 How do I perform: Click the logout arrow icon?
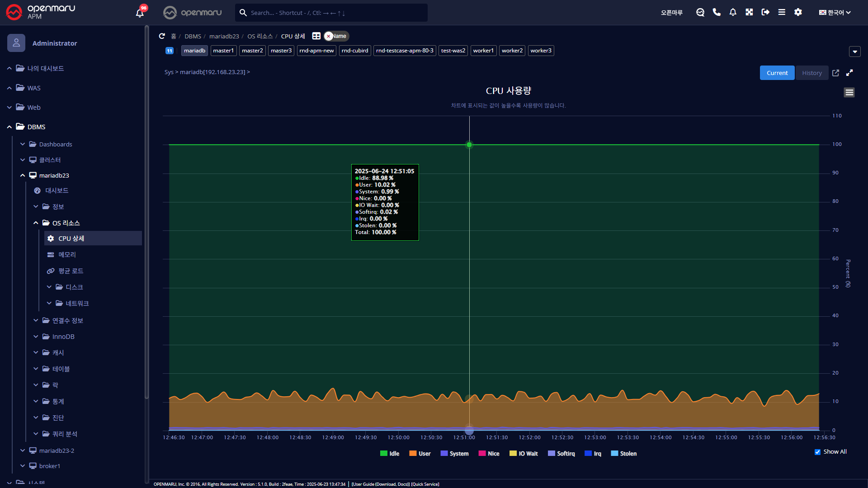pyautogui.click(x=765, y=12)
